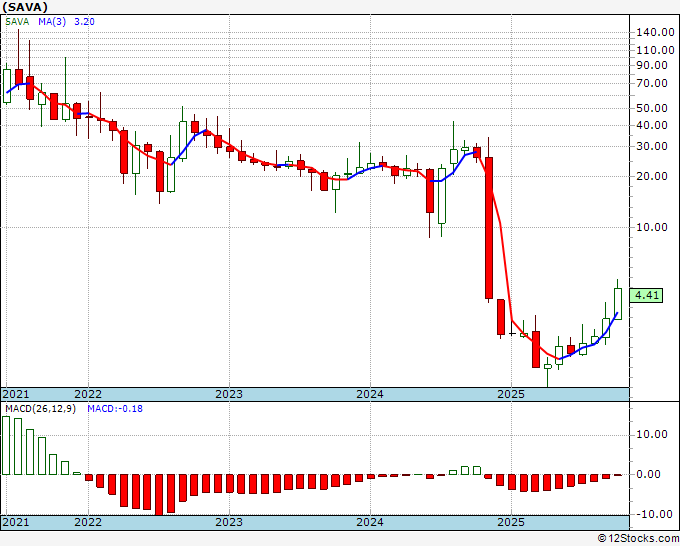Click the last green candle beside the 4.41 tag
Viewport: 680px width, 546px height.
tap(618, 303)
